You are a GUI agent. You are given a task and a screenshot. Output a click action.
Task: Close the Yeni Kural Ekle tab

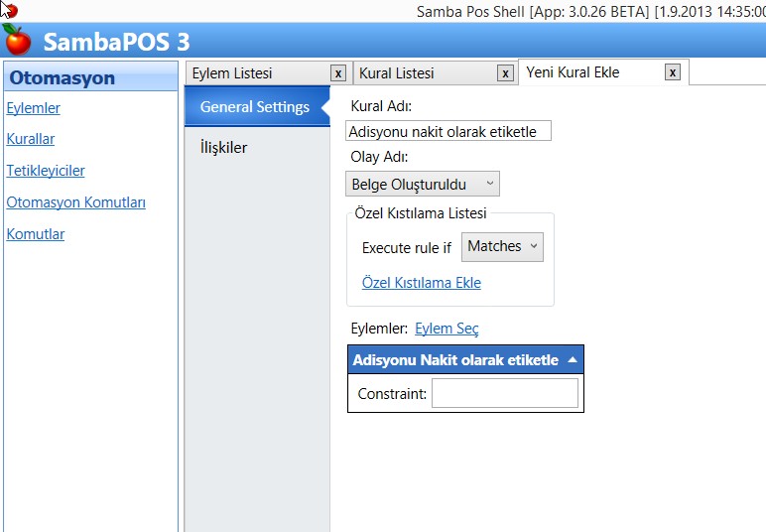click(673, 72)
